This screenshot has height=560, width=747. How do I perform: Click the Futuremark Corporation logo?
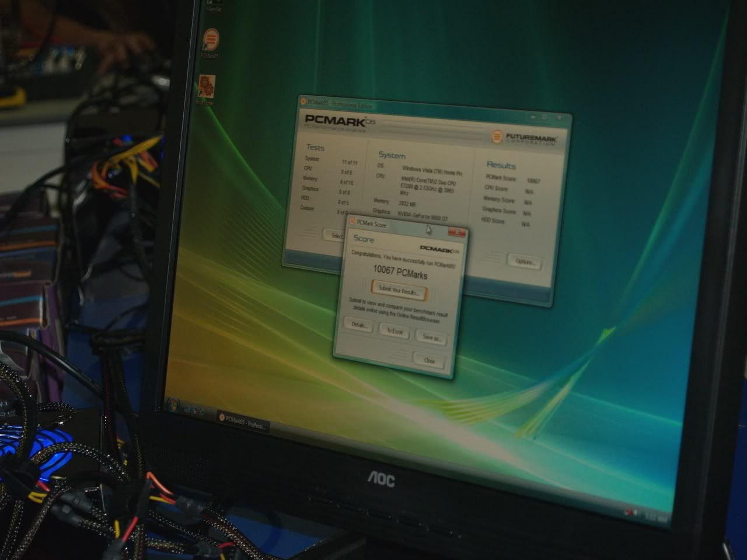[523, 138]
